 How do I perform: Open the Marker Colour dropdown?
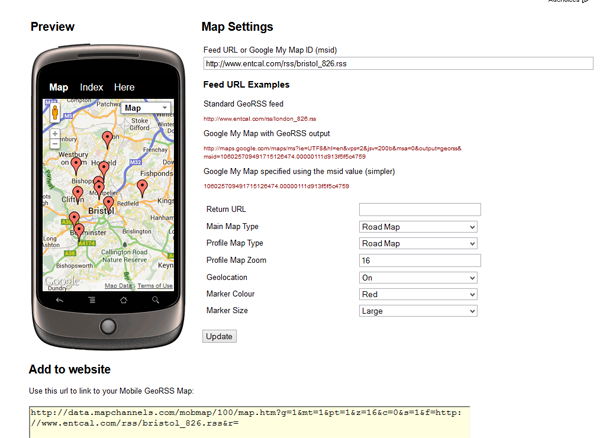[418, 294]
